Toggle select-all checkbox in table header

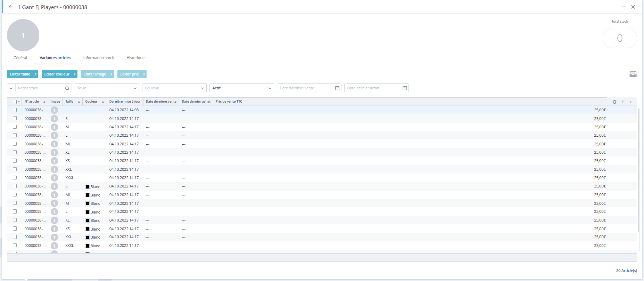(x=15, y=102)
